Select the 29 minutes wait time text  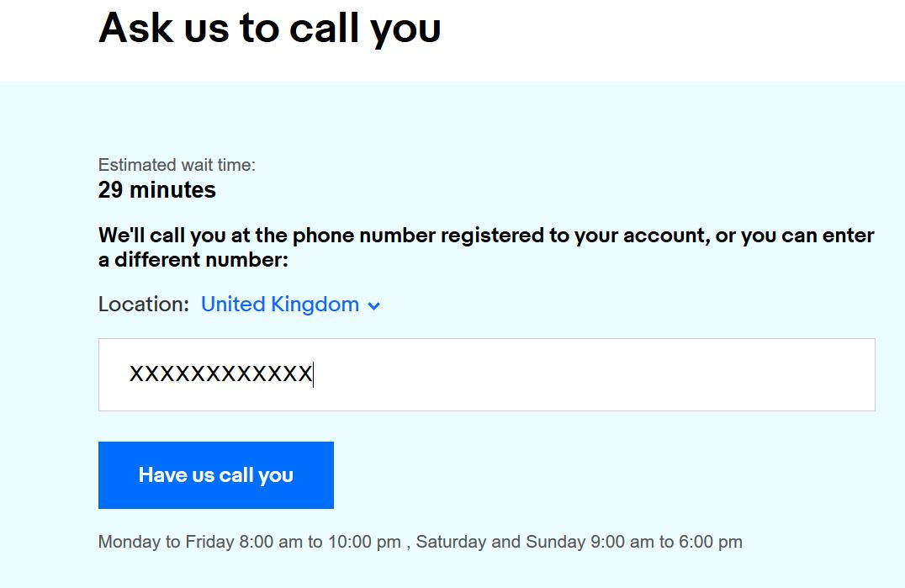point(157,190)
